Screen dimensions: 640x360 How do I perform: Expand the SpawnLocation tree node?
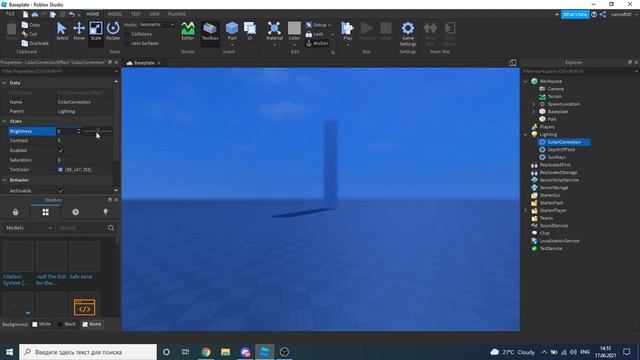point(533,104)
